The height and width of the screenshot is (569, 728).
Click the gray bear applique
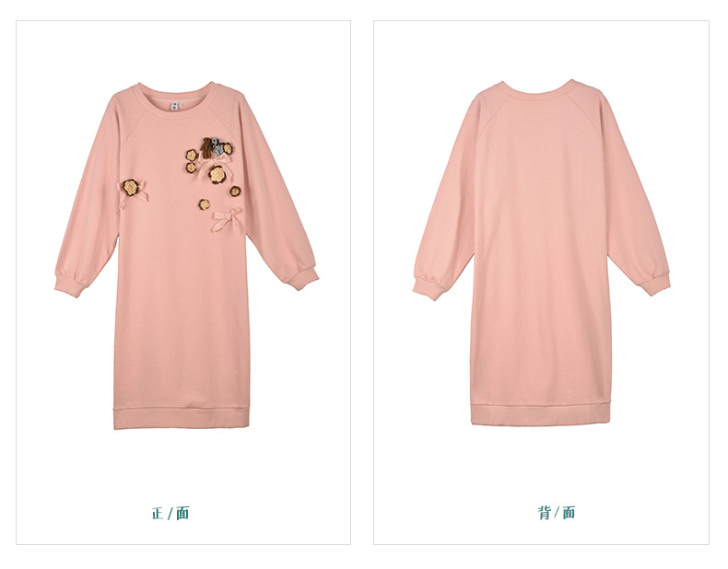tap(217, 146)
